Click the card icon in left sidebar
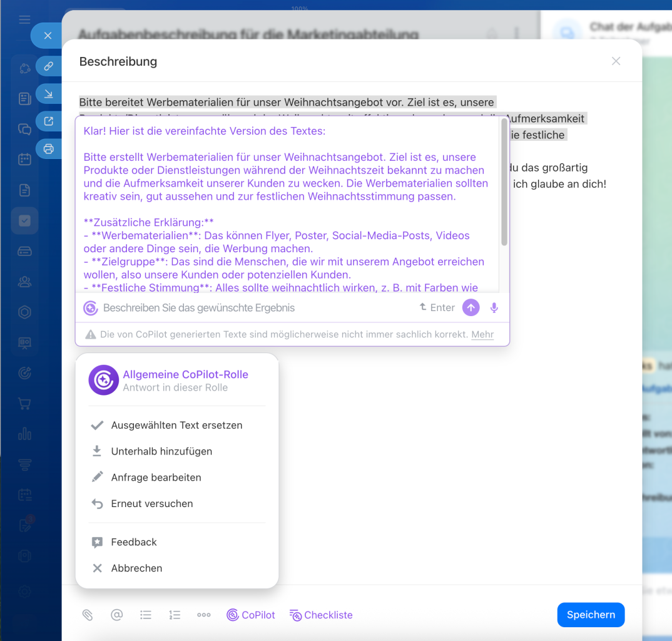 tap(24, 251)
